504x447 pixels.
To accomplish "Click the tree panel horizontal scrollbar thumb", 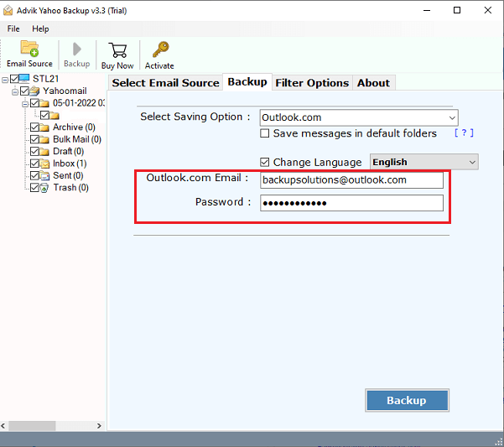I will click(x=32, y=426).
